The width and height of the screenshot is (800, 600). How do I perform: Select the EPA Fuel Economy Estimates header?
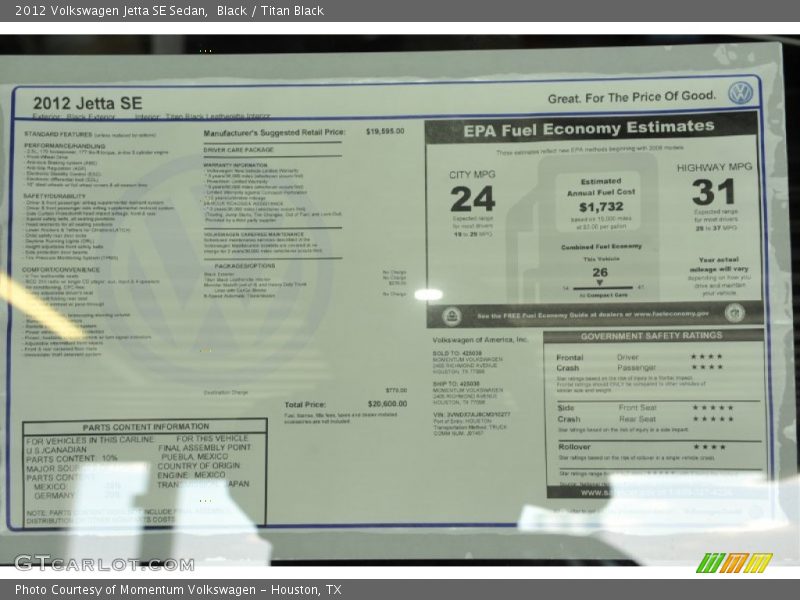[x=588, y=129]
